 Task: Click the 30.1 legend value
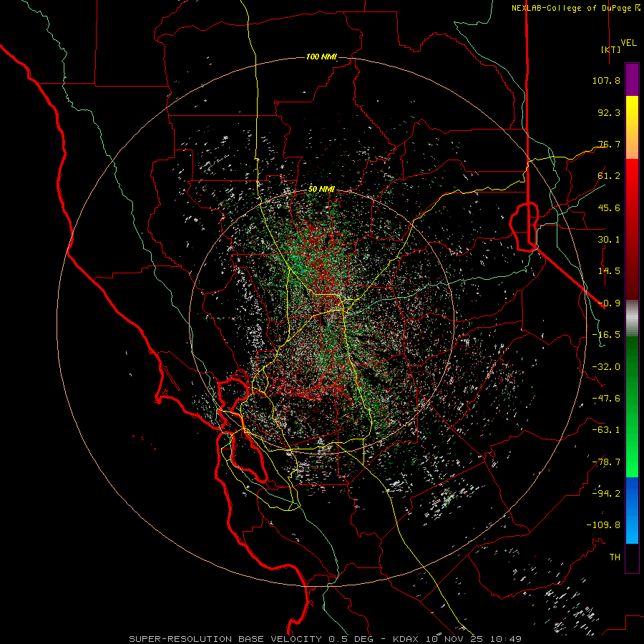[609, 240]
